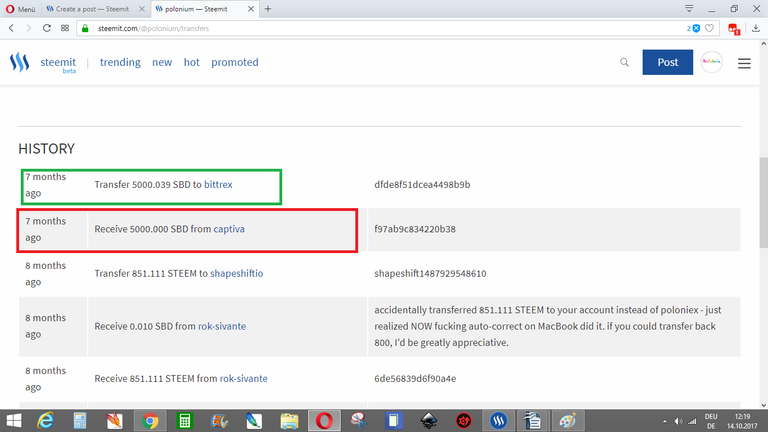Screen dimensions: 768x432
Task: Open the browser downloads icon
Action: (x=756, y=28)
